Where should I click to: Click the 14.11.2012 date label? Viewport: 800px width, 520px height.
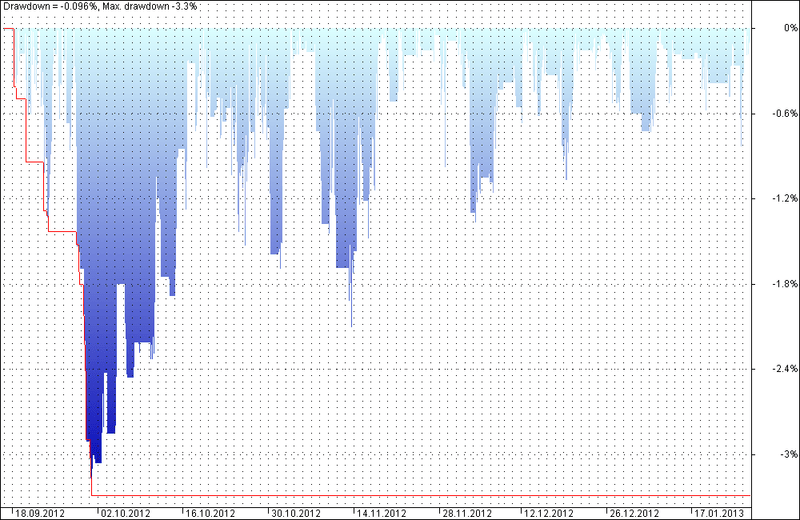pyautogui.click(x=382, y=513)
